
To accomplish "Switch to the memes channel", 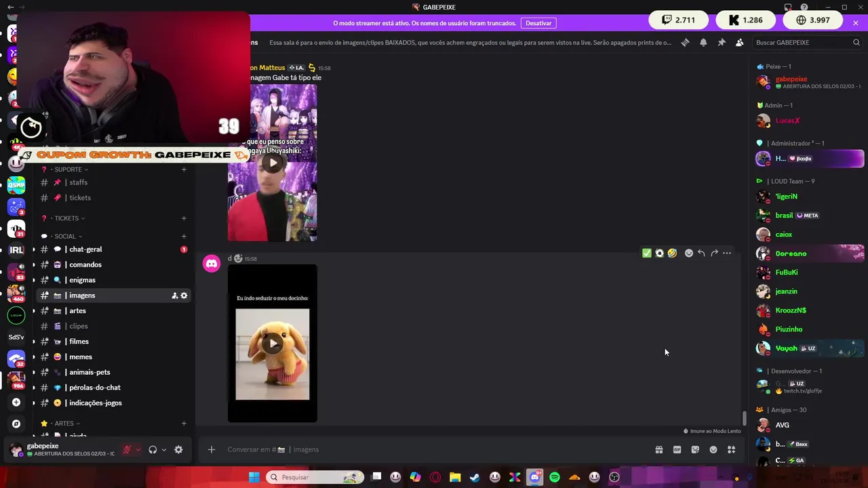I will click(x=113, y=357).
